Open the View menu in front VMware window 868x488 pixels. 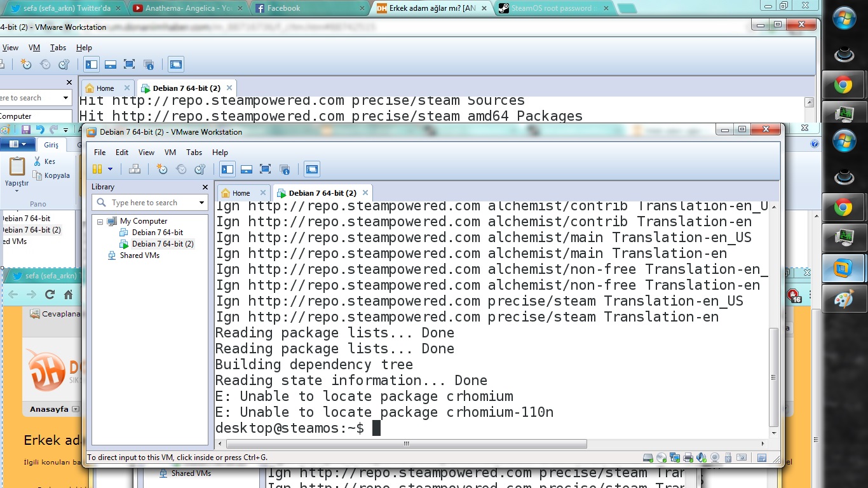coord(147,152)
